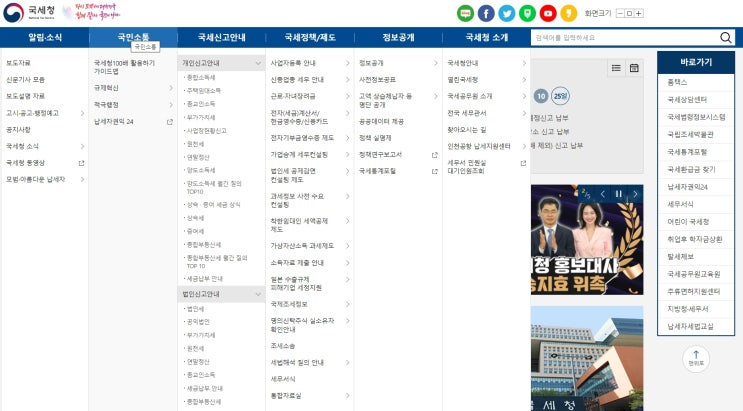Open 공공데이터 제공 link

pos(381,122)
